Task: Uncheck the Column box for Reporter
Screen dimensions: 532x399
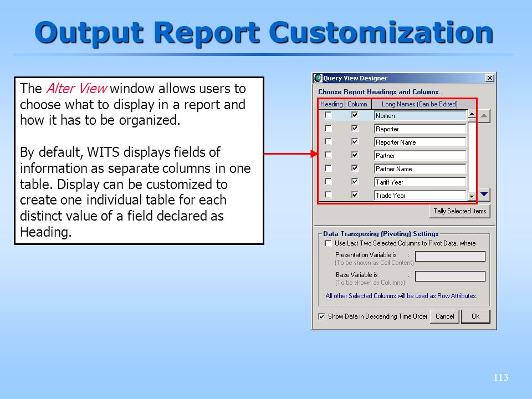Action: [355, 128]
